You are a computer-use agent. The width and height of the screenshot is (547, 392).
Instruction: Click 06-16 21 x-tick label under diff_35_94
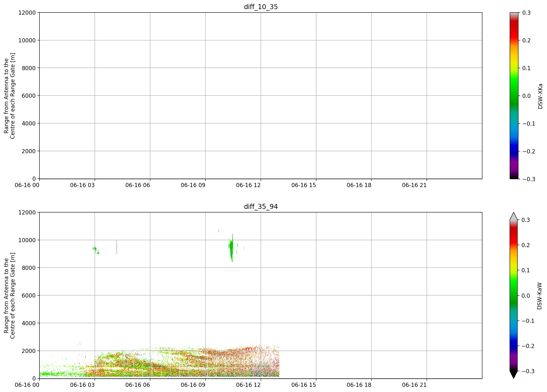[x=414, y=385]
